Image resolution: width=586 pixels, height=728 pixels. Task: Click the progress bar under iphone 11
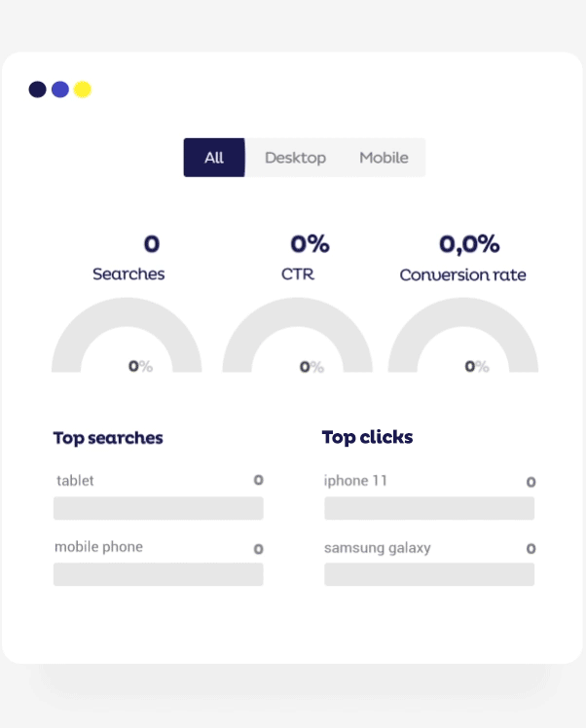[x=428, y=508]
